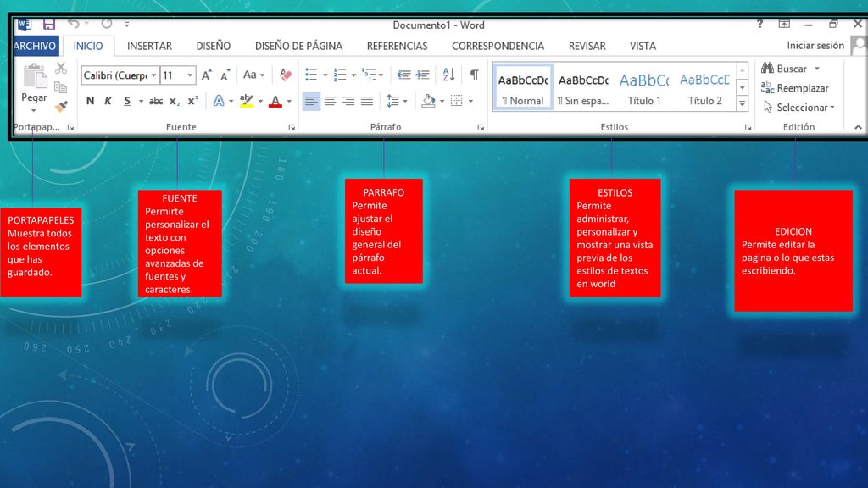
Task: Open the borders dropdown arrow
Action: [470, 102]
